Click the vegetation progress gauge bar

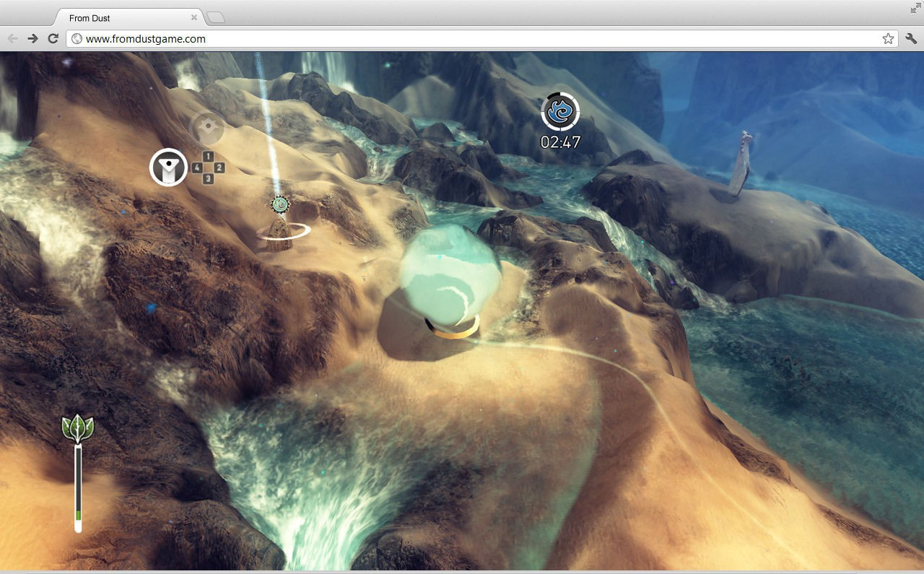coord(78,488)
